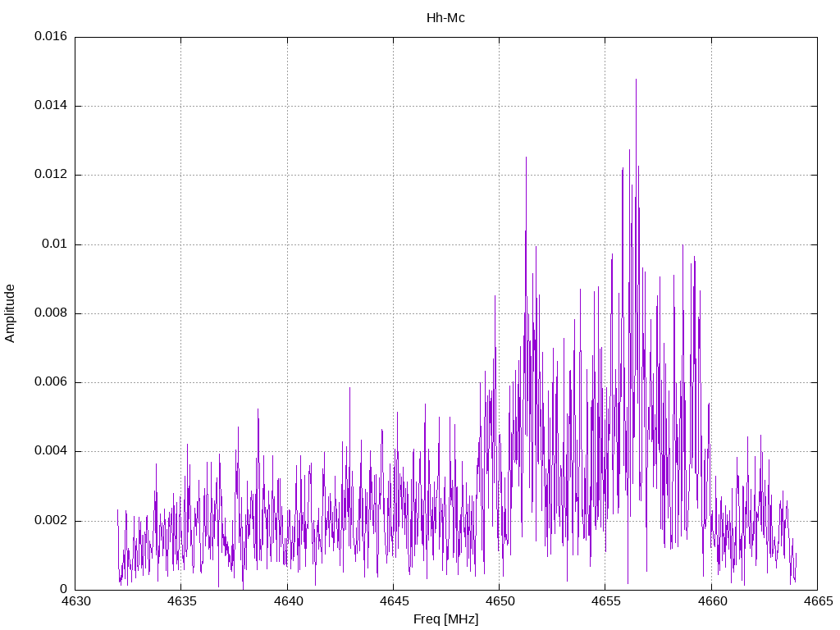Select the 0.006 y-axis tick label
The height and width of the screenshot is (630, 840).
(51, 382)
